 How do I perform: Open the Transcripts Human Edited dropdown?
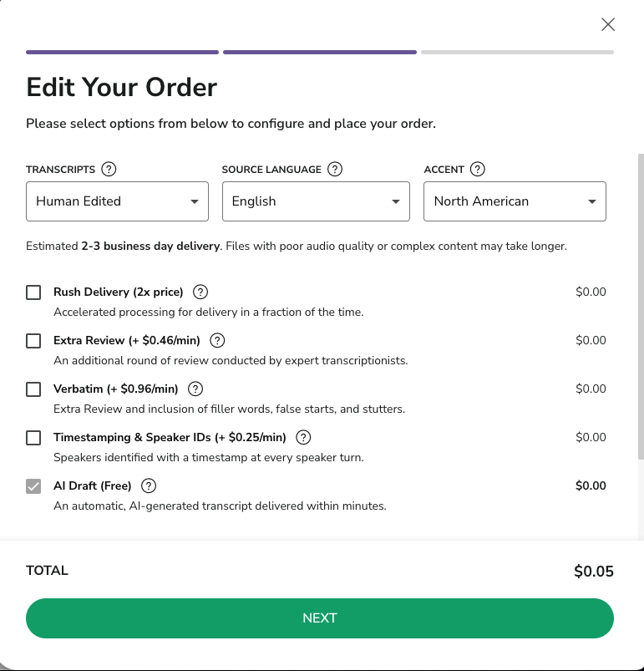117,201
